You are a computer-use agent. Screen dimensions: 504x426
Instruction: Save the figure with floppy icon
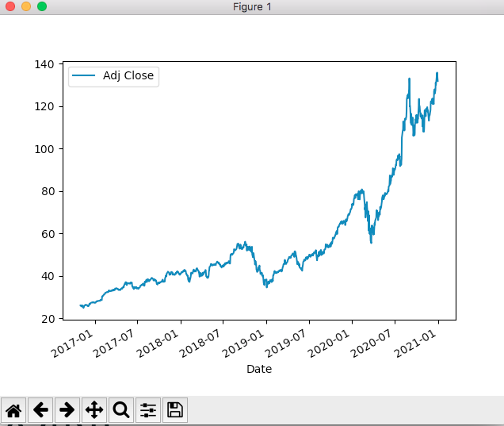(x=175, y=410)
